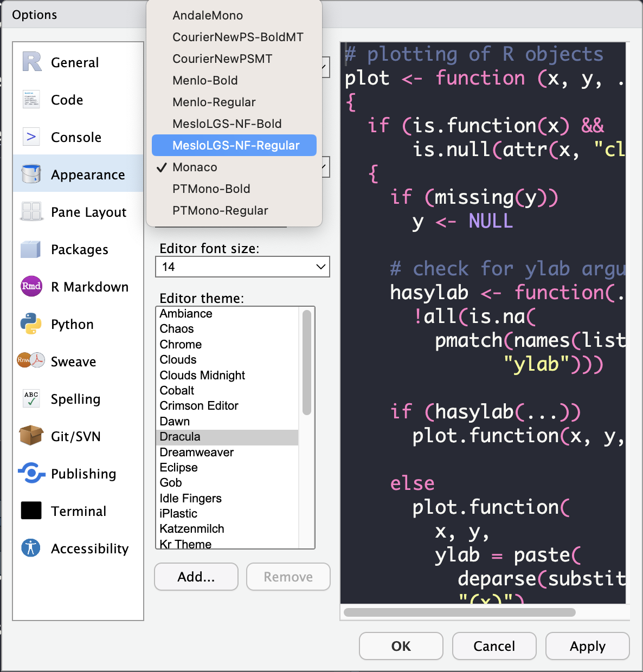Open the Console settings panel
This screenshot has width=643, height=672.
coord(76,137)
